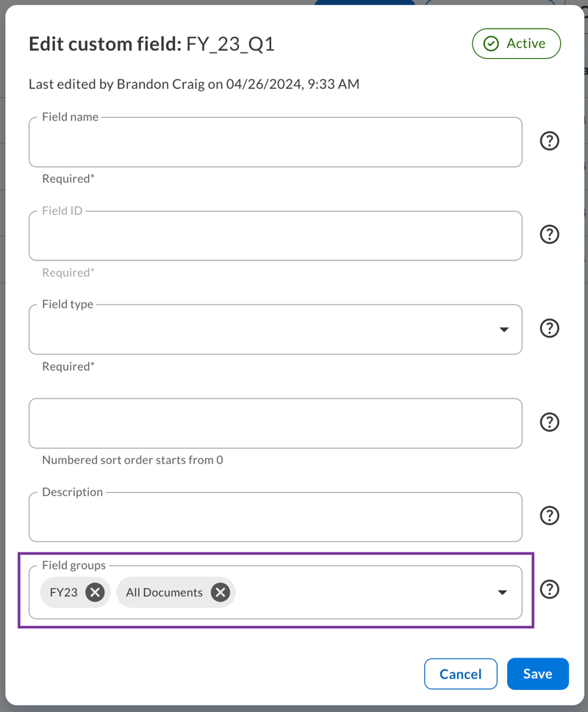The image size is (588, 712).
Task: Select the All Documents chip label
Action: pos(164,593)
